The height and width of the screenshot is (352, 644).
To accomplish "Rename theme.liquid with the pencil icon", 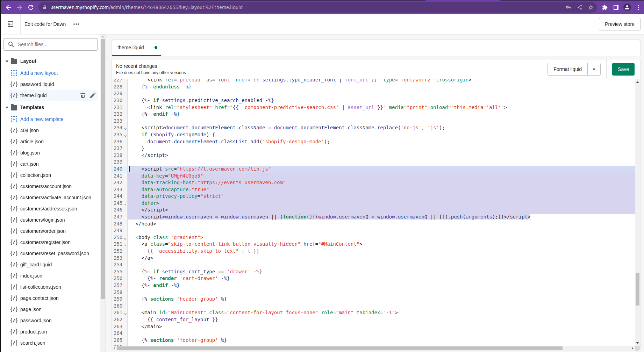I will [x=93, y=95].
